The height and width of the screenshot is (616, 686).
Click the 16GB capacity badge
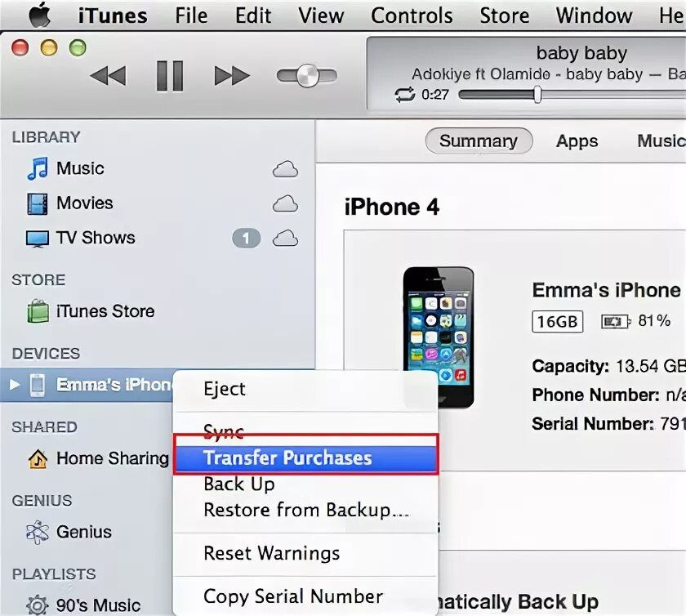pyautogui.click(x=557, y=322)
